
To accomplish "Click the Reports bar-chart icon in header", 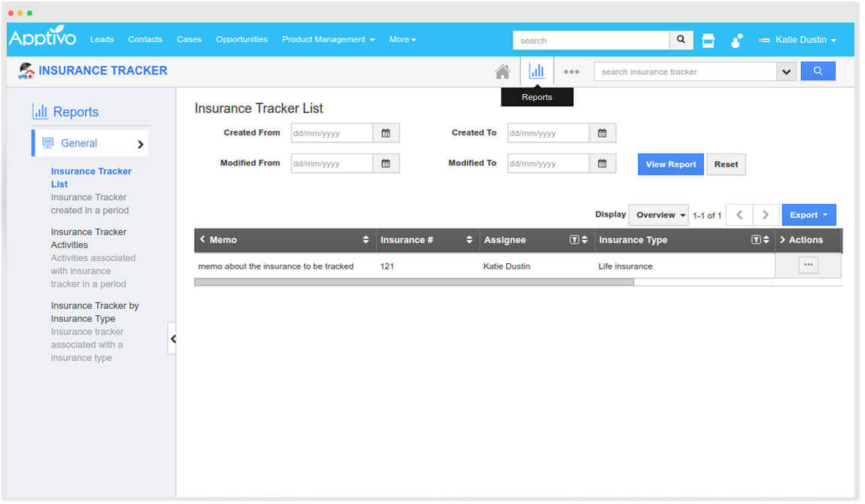I will 536,71.
